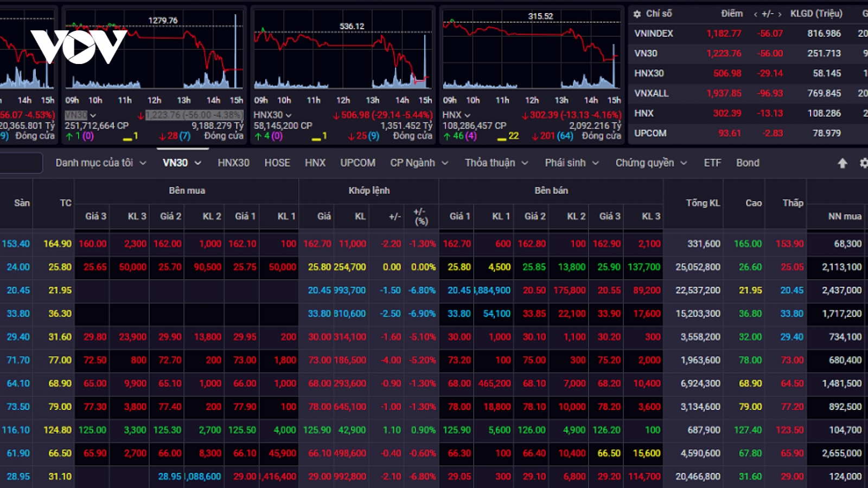The image size is (868, 488).
Task: Switch to the UPCOM tab
Action: click(x=358, y=163)
